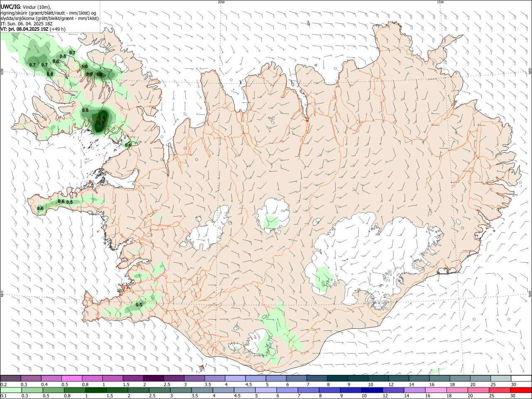Viewport: 532px width, 399px height.
Task: Click the 15W longitude label
Action: tap(440, 2)
